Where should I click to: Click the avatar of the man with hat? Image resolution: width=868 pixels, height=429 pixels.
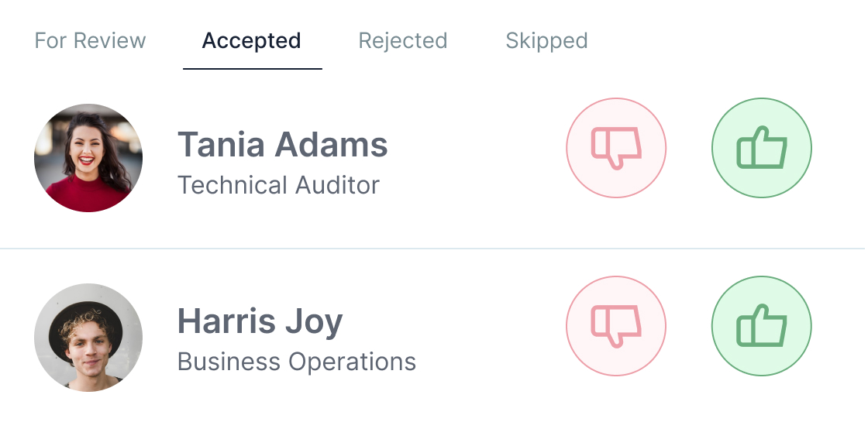point(88,337)
